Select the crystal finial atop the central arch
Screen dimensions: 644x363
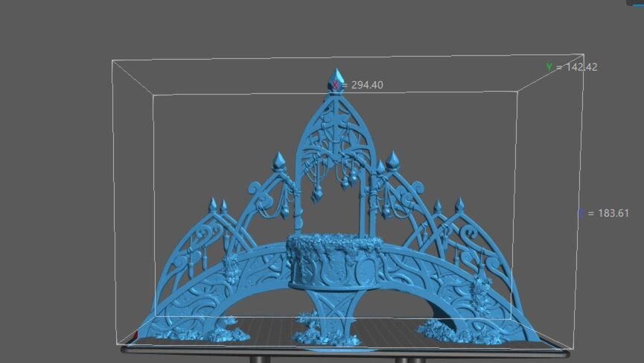click(336, 78)
